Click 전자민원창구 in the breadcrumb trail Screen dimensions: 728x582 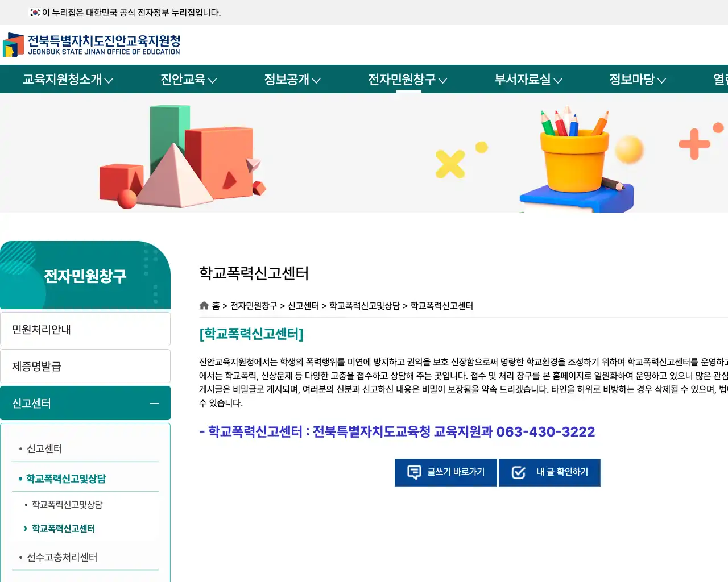tap(254, 305)
